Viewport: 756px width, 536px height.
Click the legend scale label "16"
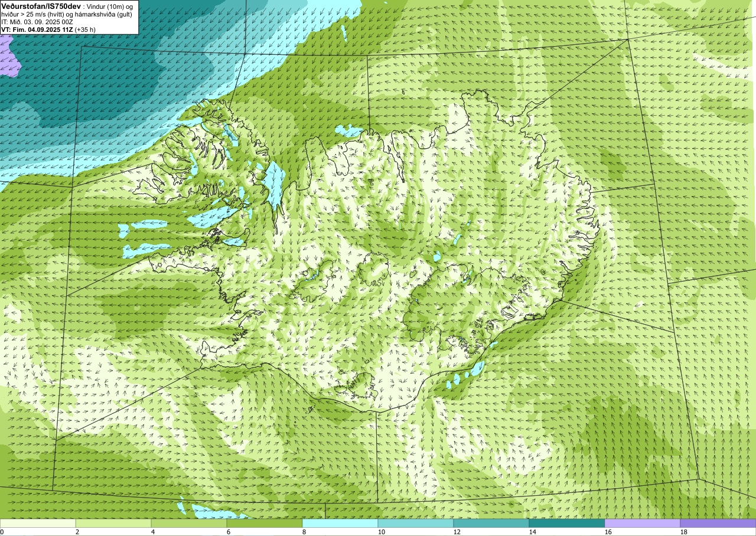click(608, 532)
